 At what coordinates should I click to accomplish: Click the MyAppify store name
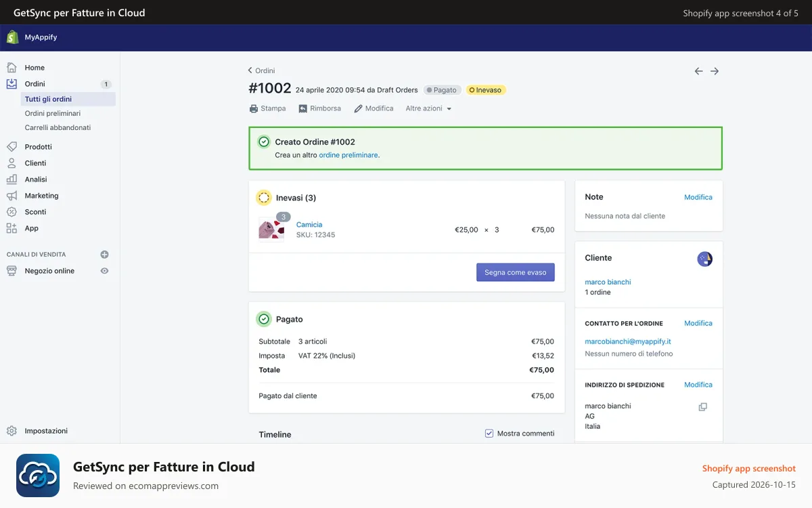point(41,37)
